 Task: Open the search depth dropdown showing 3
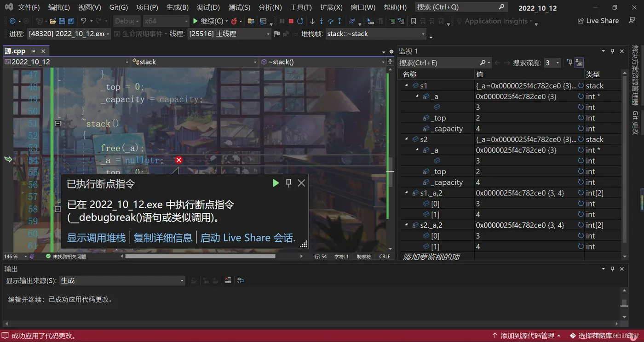point(552,63)
